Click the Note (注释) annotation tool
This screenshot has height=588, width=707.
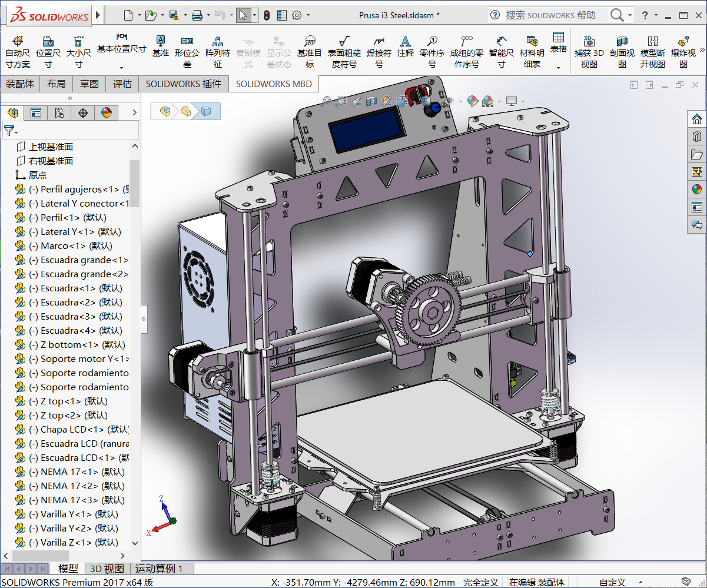click(x=405, y=46)
